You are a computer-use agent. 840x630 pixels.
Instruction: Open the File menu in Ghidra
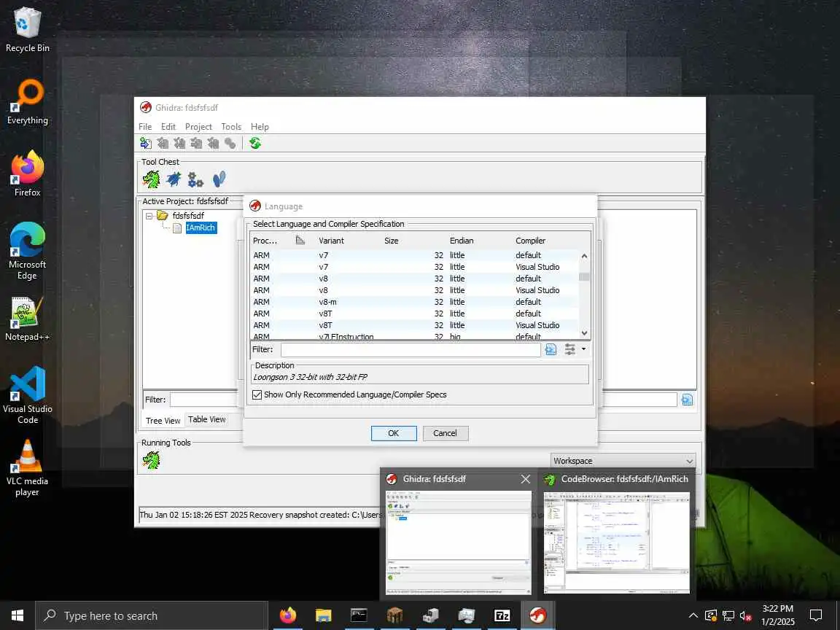pos(145,127)
